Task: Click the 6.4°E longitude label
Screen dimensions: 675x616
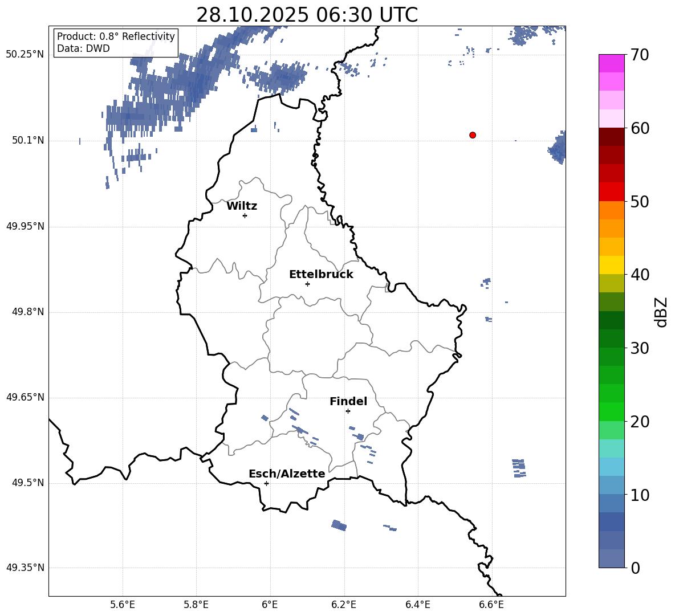Action: (x=417, y=605)
